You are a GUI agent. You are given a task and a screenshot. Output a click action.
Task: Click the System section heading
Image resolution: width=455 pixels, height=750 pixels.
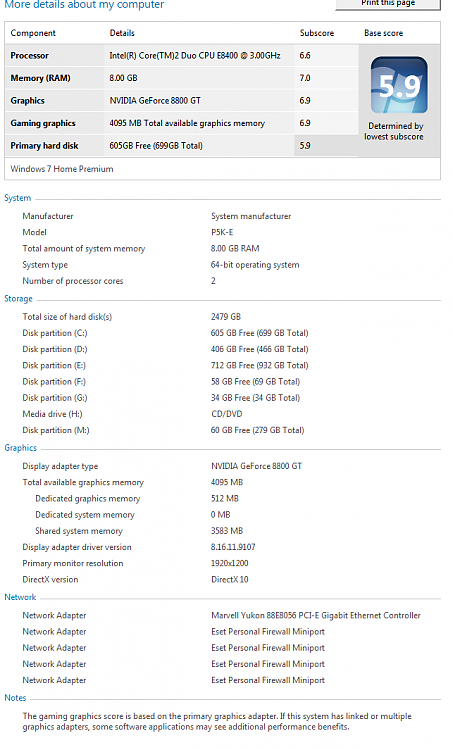click(x=18, y=198)
